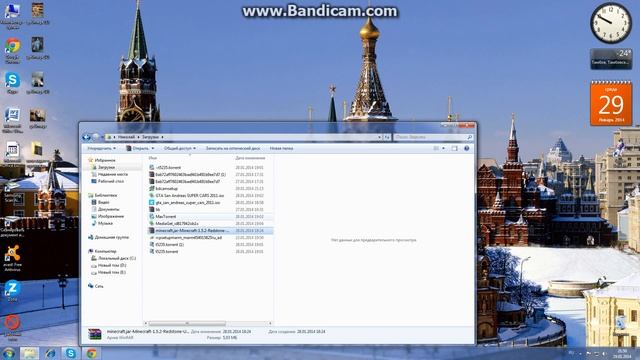
Task: Click the search field in Explorer
Action: pos(433,137)
